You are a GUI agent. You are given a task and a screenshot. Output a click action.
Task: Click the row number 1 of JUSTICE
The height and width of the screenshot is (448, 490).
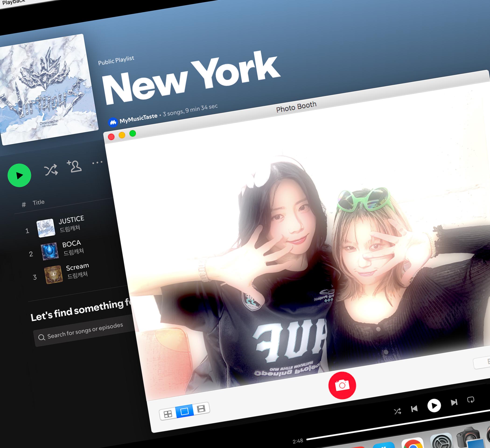[x=27, y=231]
